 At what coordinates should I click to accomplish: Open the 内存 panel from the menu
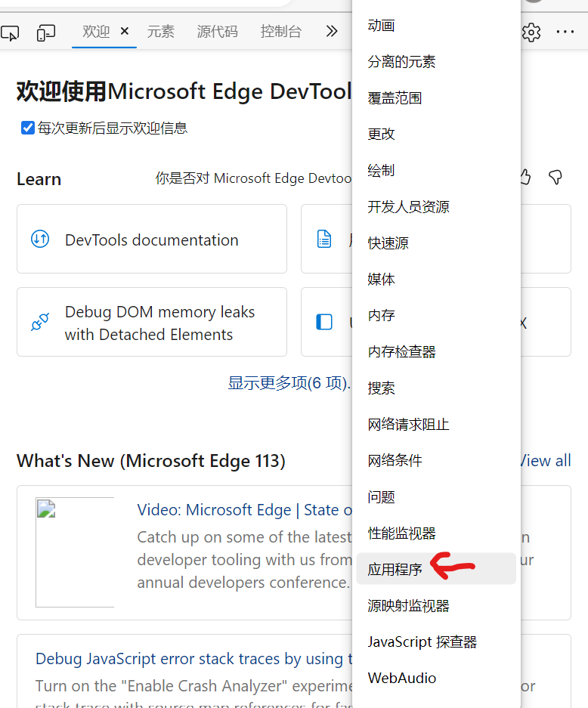coord(381,315)
